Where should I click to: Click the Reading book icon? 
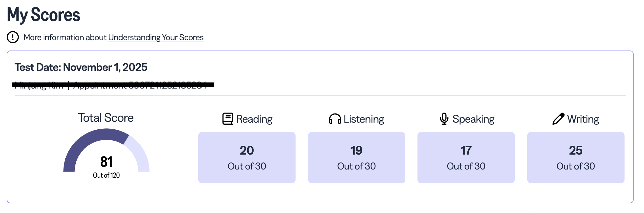coord(227,119)
